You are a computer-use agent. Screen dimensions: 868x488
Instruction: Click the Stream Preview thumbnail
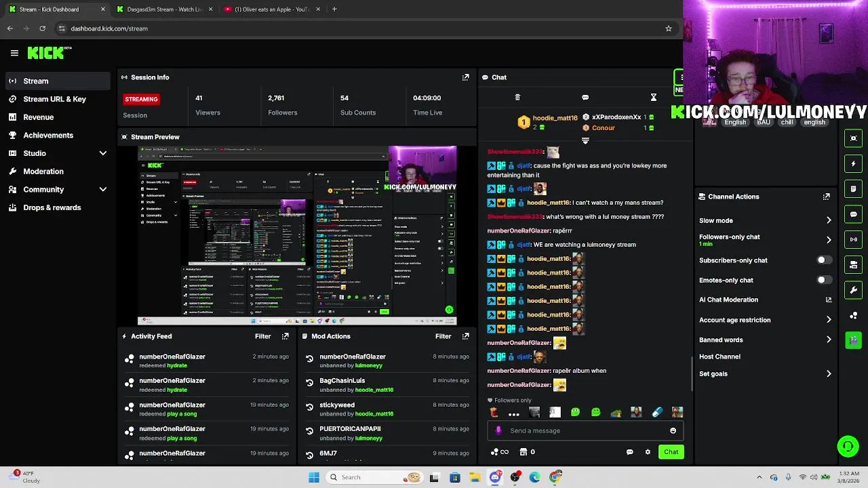coord(297,235)
